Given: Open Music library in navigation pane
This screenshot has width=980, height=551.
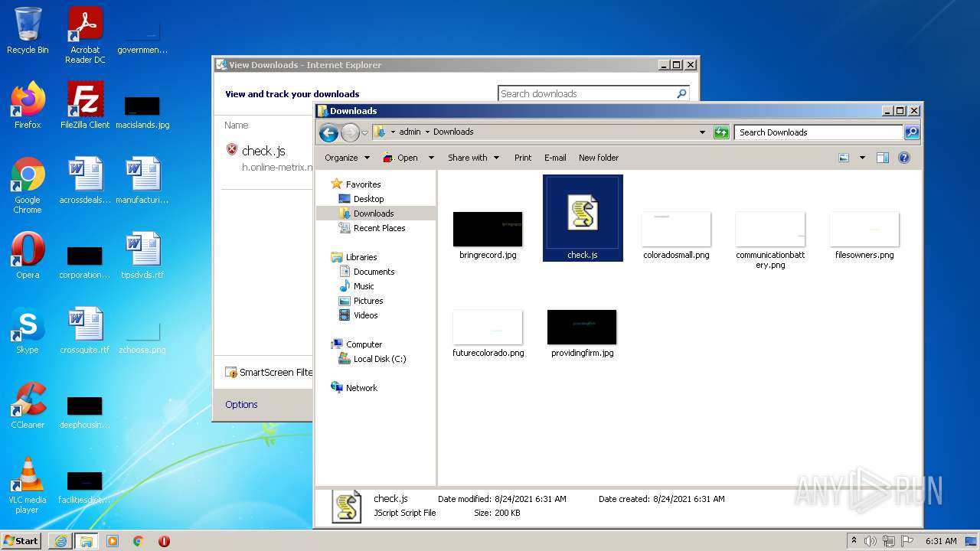Looking at the screenshot, I should pyautogui.click(x=364, y=286).
